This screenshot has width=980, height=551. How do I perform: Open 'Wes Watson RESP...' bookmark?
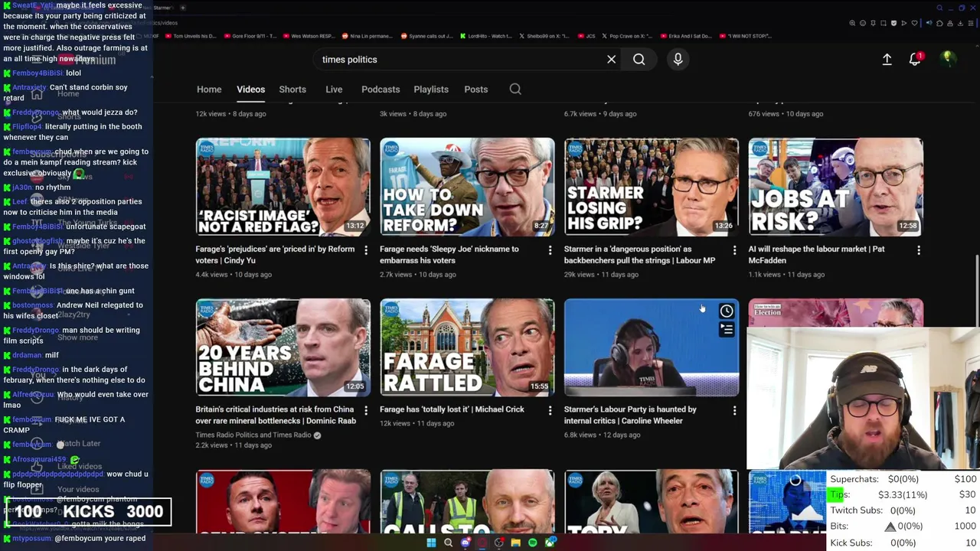(x=308, y=36)
